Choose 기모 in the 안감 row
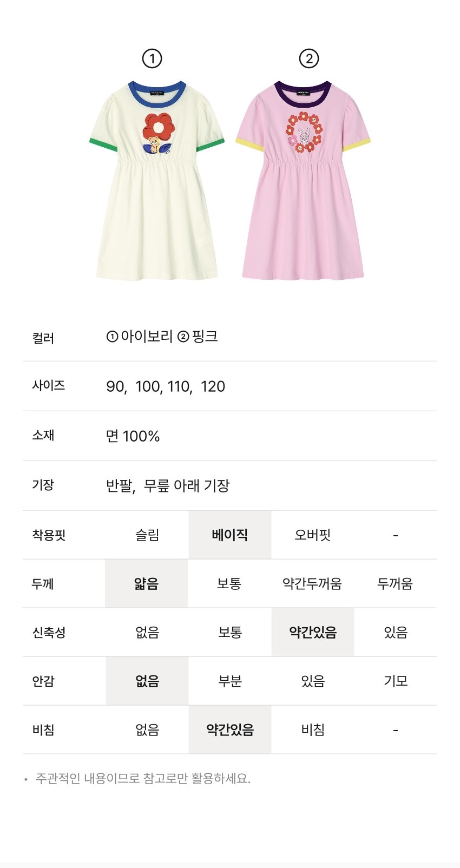This screenshot has width=460, height=868. [x=396, y=681]
